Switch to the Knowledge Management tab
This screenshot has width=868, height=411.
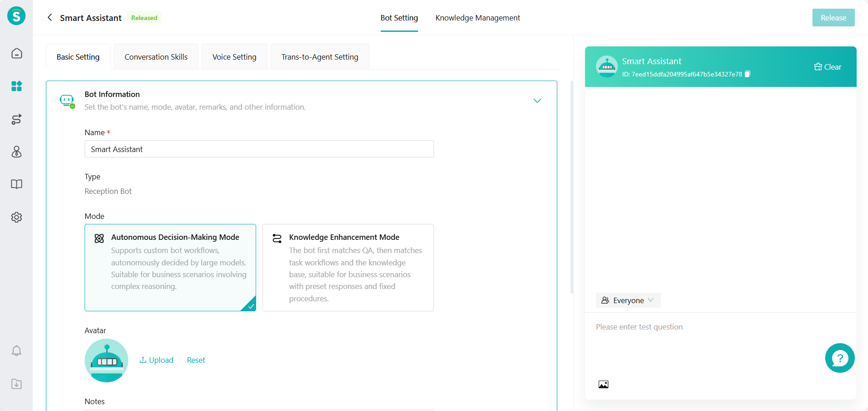478,18
